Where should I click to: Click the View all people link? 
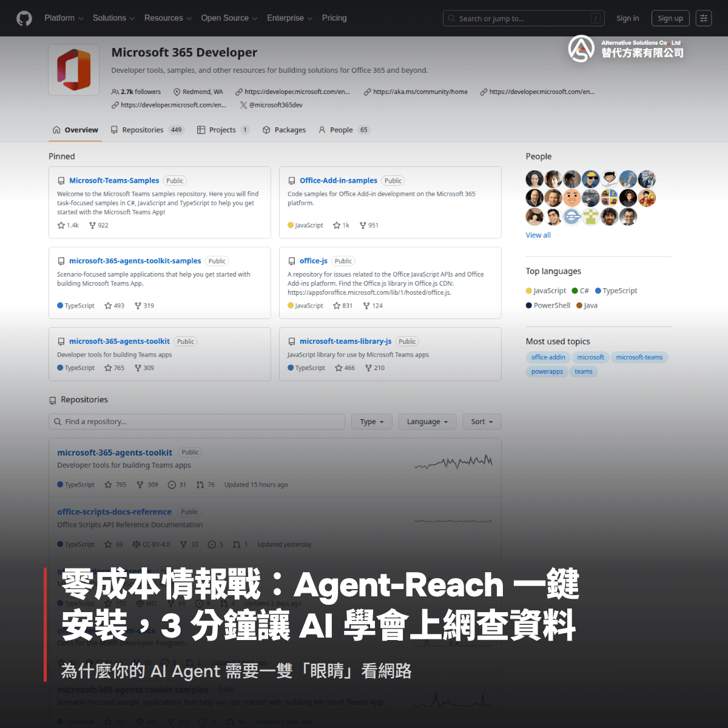(538, 235)
